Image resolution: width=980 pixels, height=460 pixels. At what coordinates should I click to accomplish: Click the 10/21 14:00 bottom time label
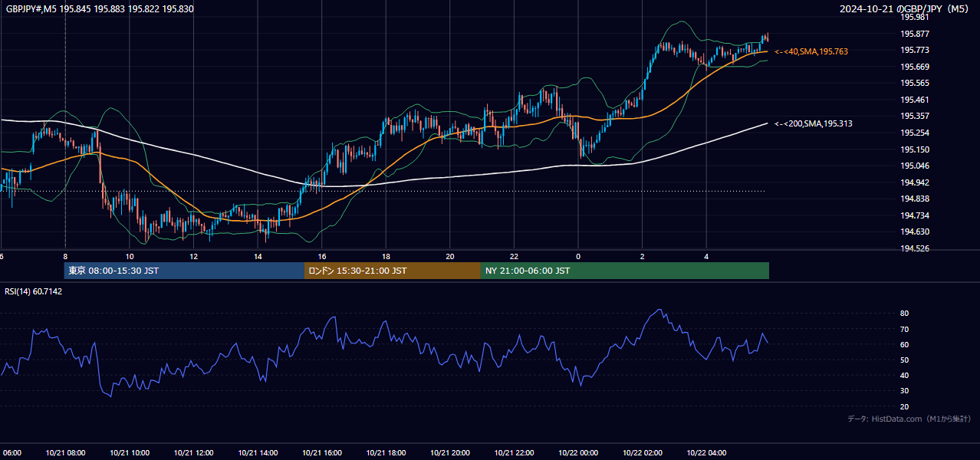(x=258, y=453)
